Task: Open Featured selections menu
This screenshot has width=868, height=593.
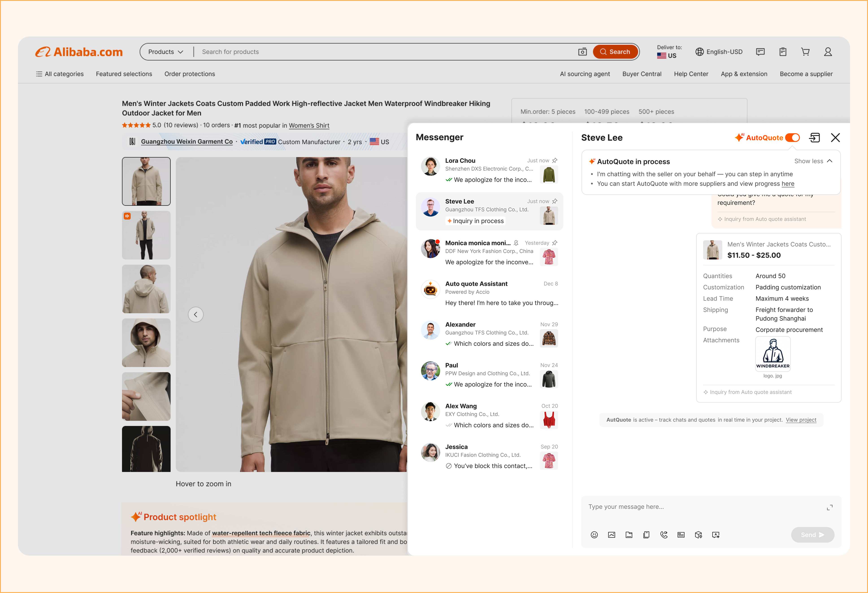Action: [124, 74]
